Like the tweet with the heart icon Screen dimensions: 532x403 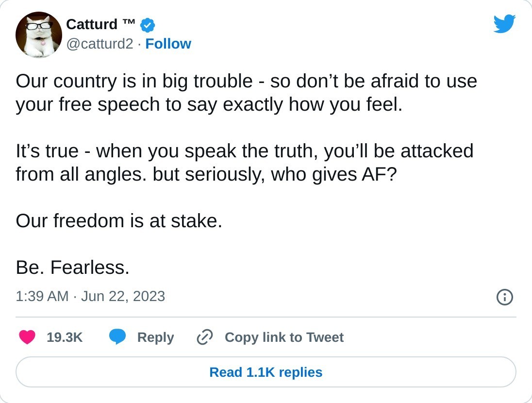(27, 337)
